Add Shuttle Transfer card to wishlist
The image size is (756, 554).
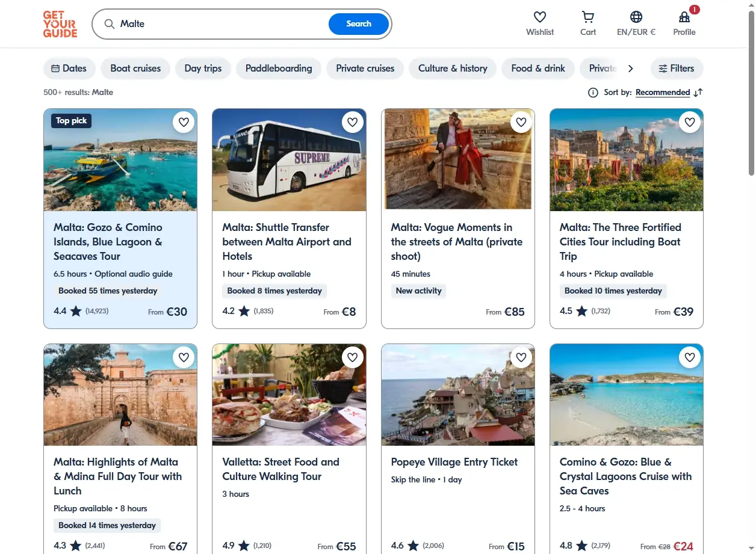pyautogui.click(x=353, y=123)
